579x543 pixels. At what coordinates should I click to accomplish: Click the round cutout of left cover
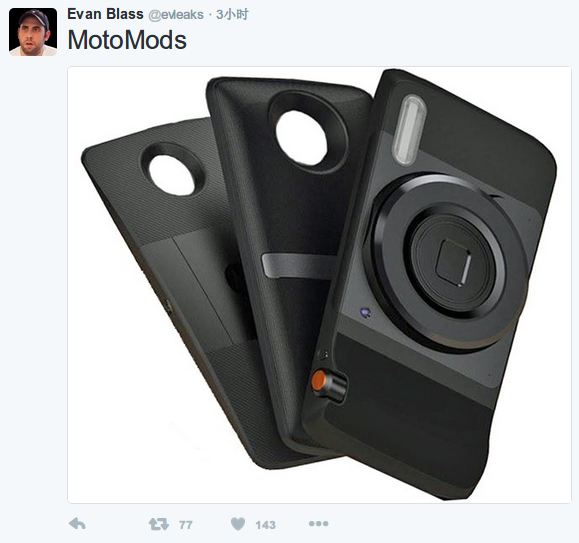(x=172, y=175)
